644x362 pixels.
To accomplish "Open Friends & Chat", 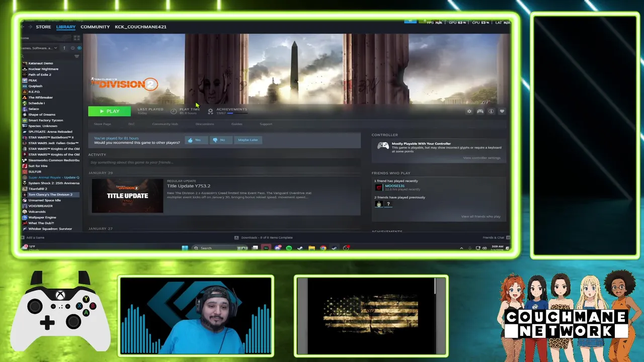I will coord(496,237).
